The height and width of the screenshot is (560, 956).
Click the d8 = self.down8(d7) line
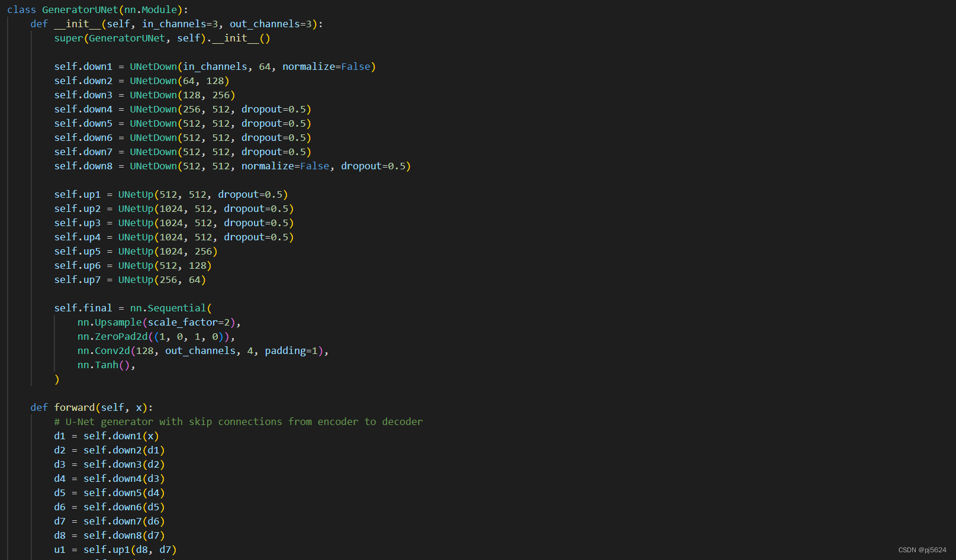(x=110, y=535)
